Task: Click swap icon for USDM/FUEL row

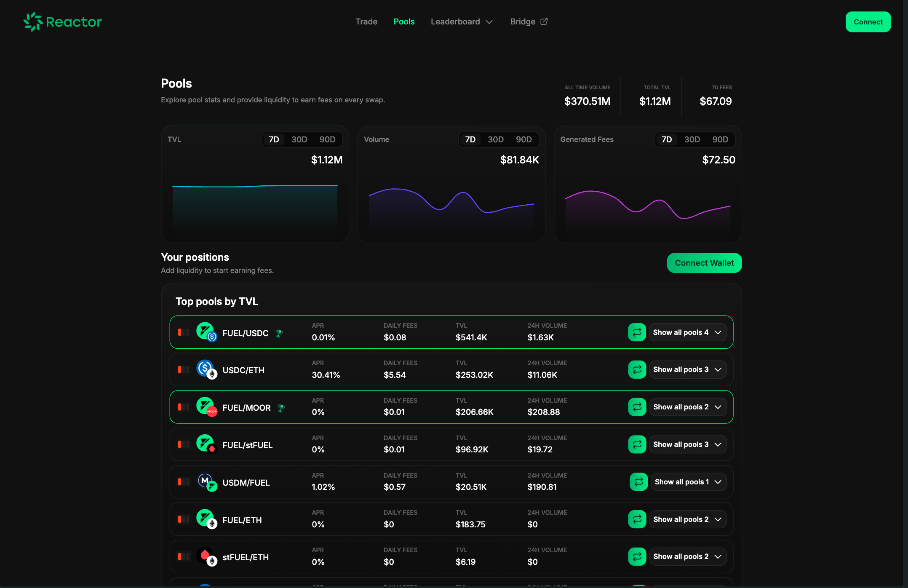Action: click(x=638, y=482)
